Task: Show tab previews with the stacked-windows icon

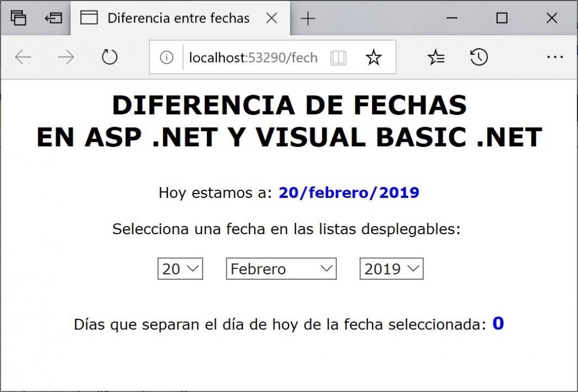Action: point(19,18)
